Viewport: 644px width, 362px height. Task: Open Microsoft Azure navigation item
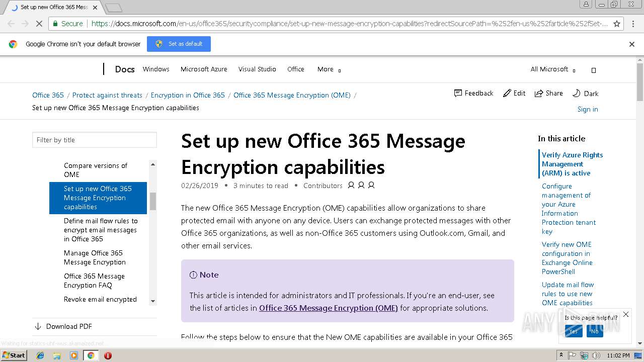[204, 69]
